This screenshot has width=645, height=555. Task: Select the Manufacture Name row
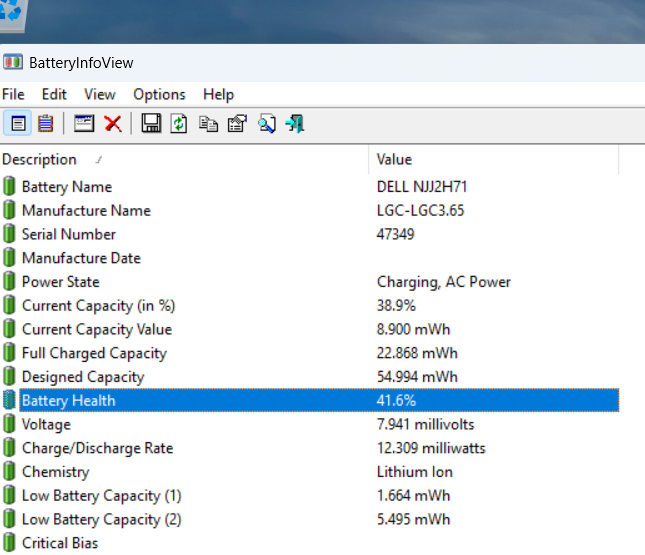tap(309, 211)
